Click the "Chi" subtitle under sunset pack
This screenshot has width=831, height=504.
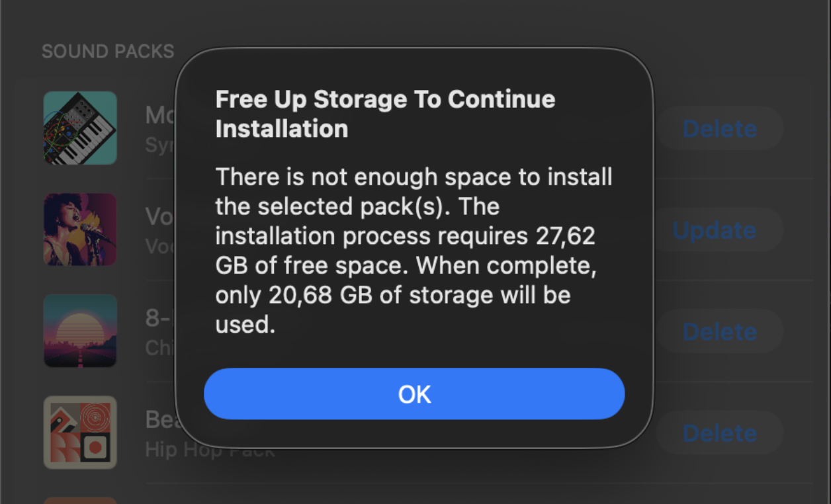159,347
